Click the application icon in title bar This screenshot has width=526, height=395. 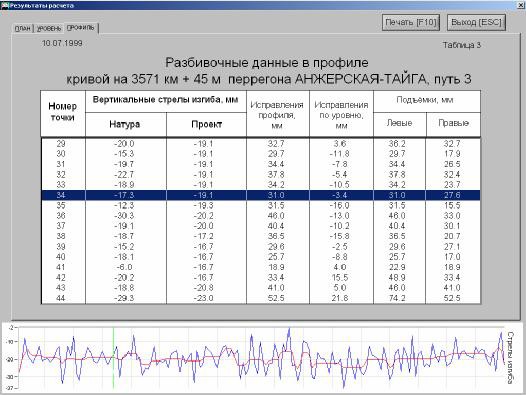(4, 5)
